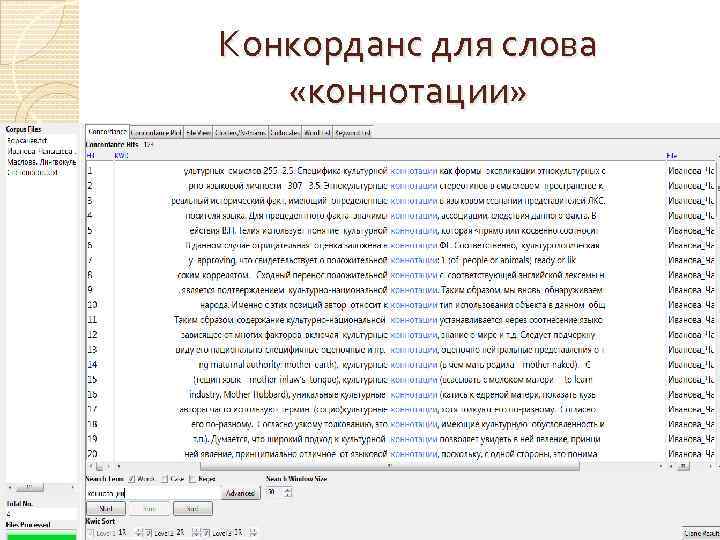Image resolution: width=720 pixels, height=540 pixels.
Task: Open the Clusters/N-Grams tab
Action: click(x=241, y=133)
